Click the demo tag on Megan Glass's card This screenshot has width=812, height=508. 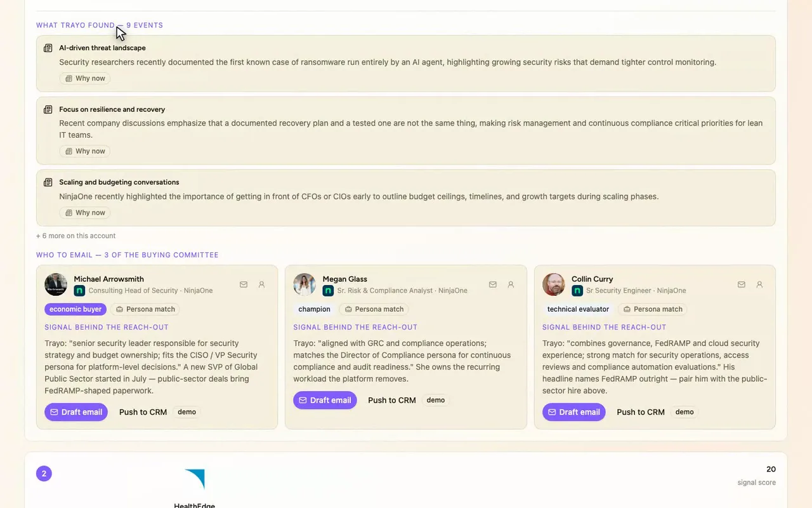436,400
